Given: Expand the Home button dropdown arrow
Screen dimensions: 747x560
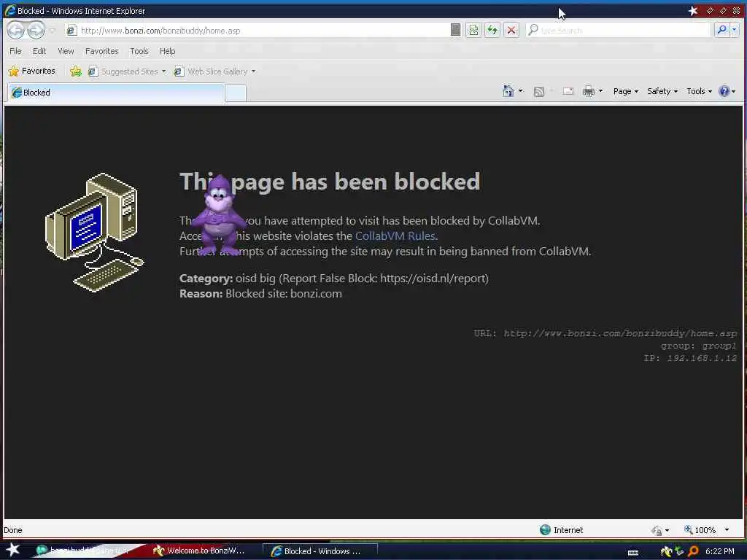Looking at the screenshot, I should coord(520,91).
